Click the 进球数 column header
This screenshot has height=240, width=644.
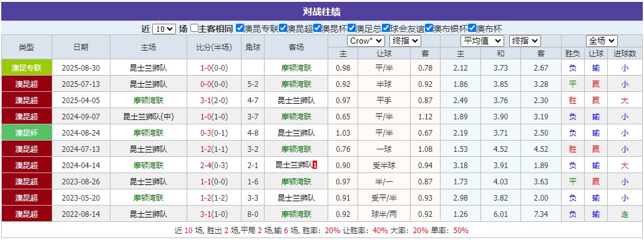[624, 54]
